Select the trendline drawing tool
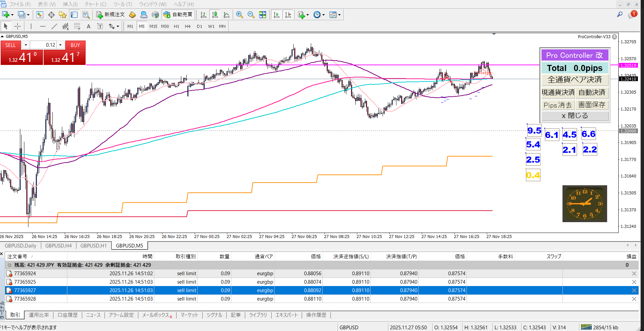 coord(54,26)
